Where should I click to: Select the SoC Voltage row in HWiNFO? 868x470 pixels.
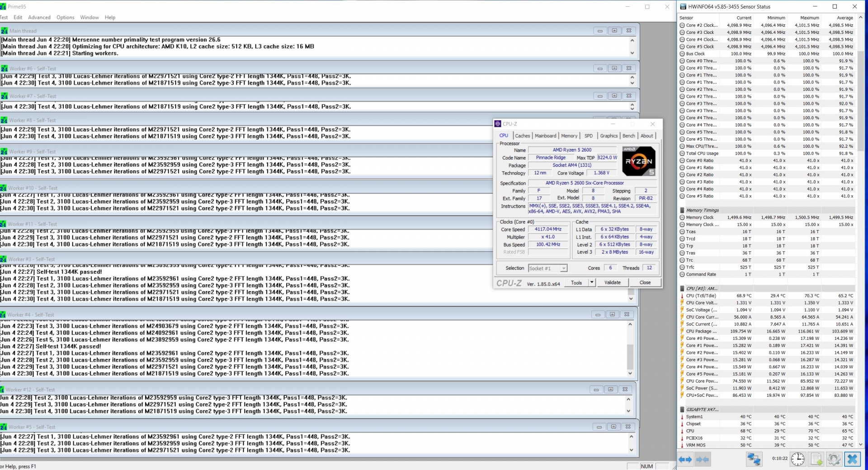pos(767,310)
